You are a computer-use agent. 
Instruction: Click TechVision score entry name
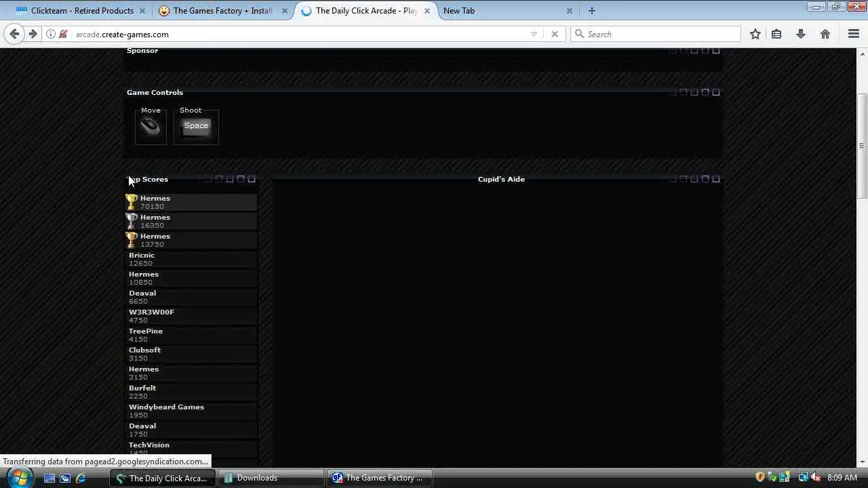click(x=149, y=445)
